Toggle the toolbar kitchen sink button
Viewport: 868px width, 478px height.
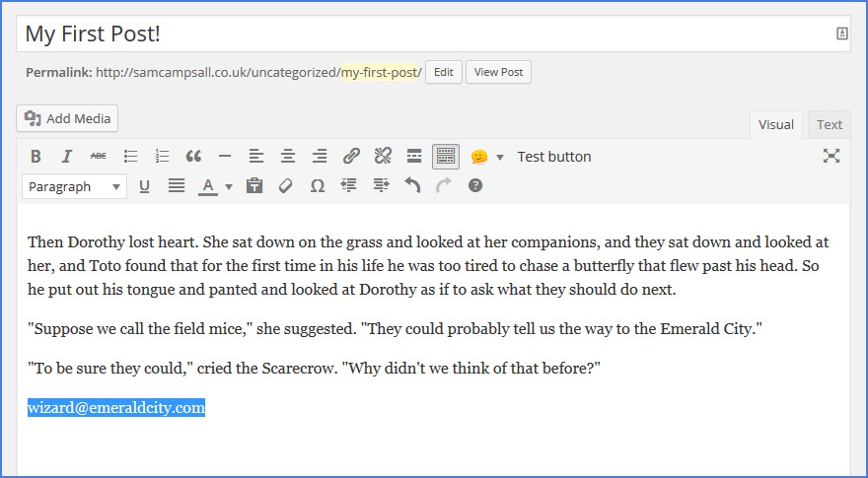tap(446, 156)
